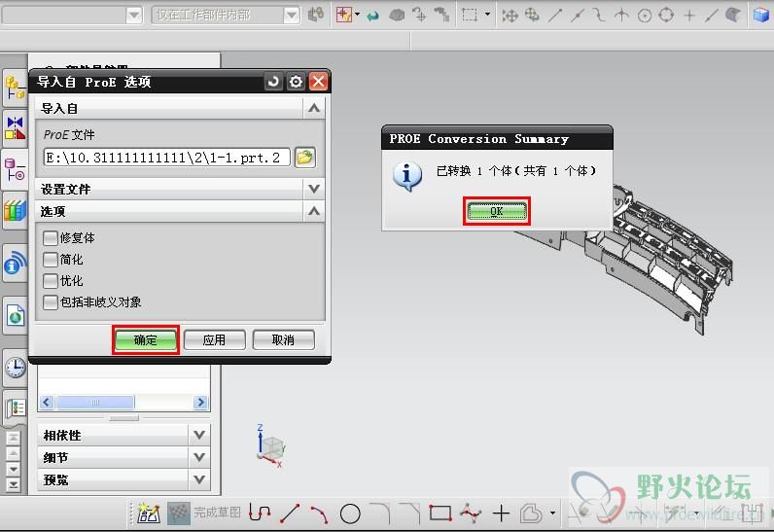Enable the 包括非歧义对象 checkbox

[x=51, y=302]
